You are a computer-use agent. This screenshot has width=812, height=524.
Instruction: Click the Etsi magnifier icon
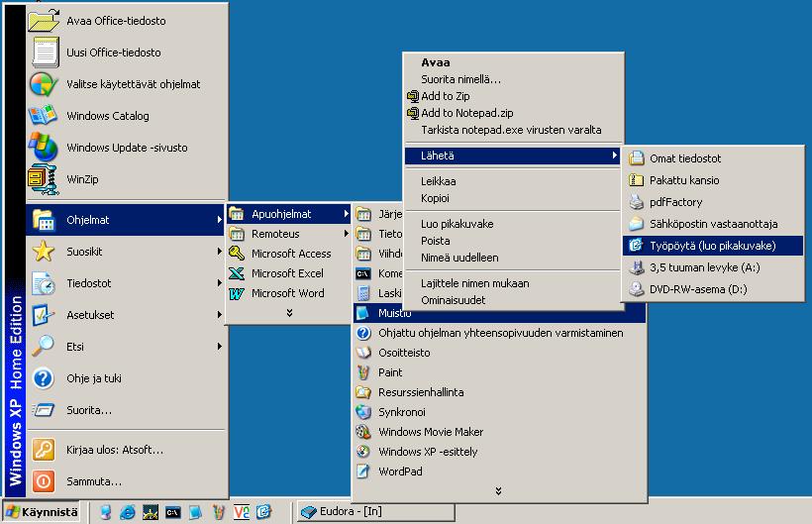point(43,346)
